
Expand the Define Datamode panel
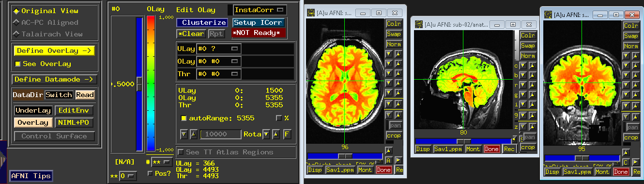pos(55,79)
